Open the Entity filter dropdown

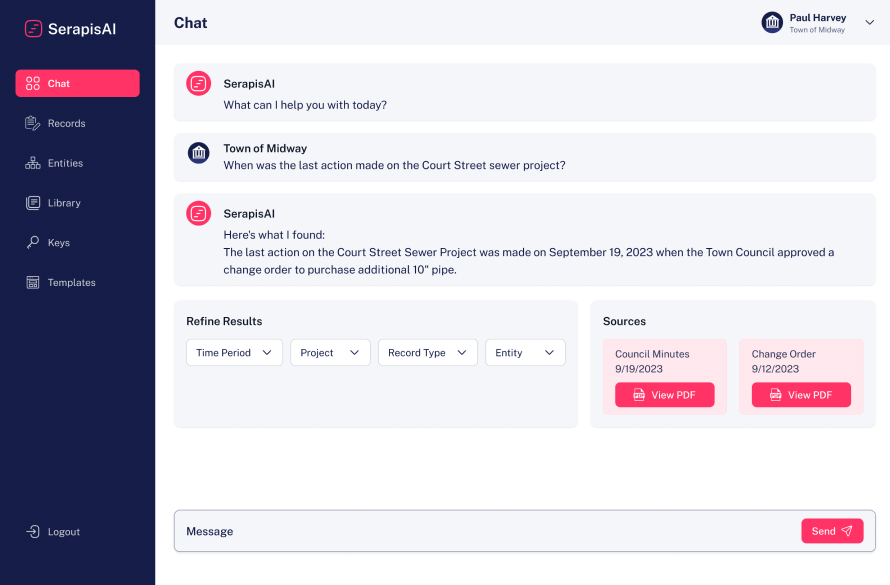pos(525,353)
